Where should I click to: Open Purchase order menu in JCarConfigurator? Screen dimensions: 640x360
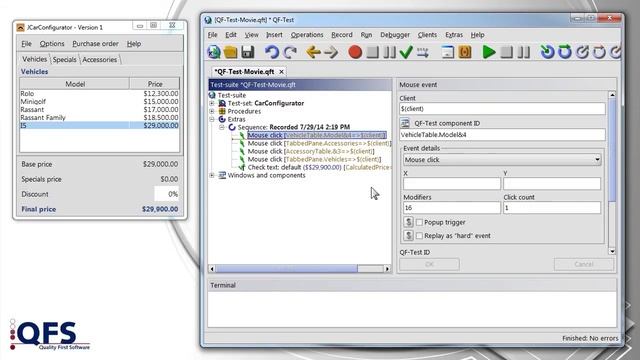tap(95, 44)
